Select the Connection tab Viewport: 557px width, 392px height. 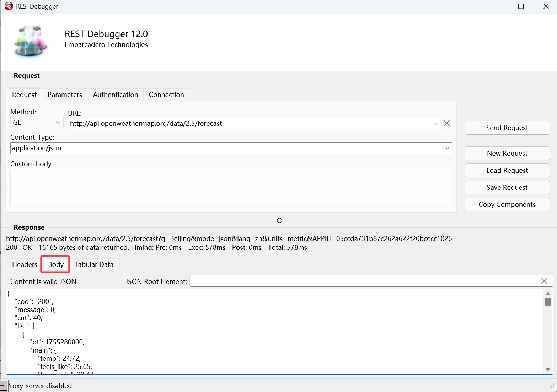coord(166,95)
